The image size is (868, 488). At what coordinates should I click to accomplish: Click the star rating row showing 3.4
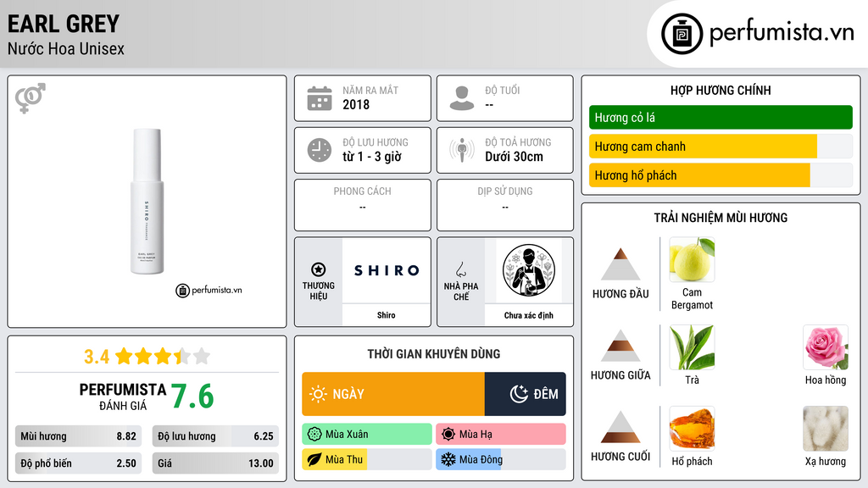pos(147,357)
